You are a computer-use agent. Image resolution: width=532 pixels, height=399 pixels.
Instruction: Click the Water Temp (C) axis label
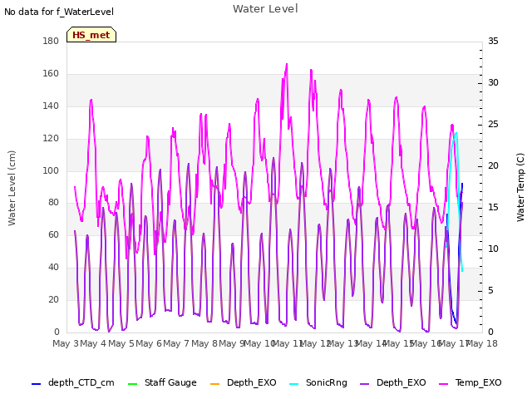[520, 187]
